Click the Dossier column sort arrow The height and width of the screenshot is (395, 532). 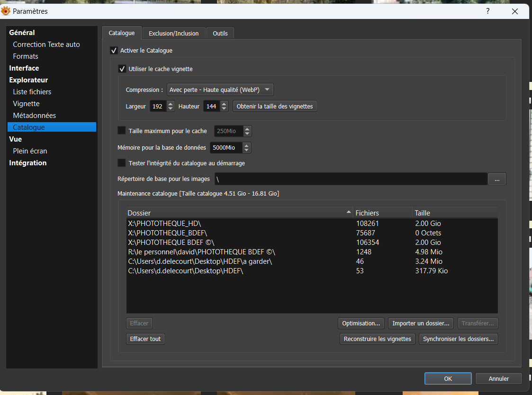[349, 212]
